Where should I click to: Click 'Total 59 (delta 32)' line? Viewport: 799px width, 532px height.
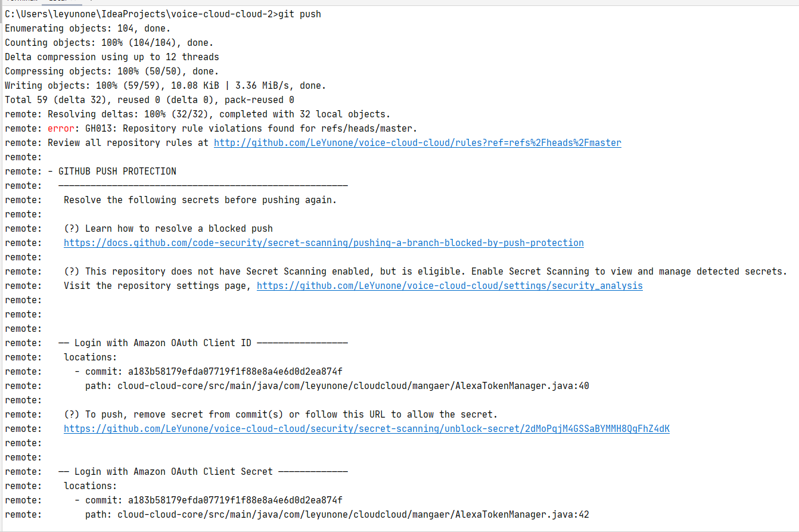(x=150, y=100)
